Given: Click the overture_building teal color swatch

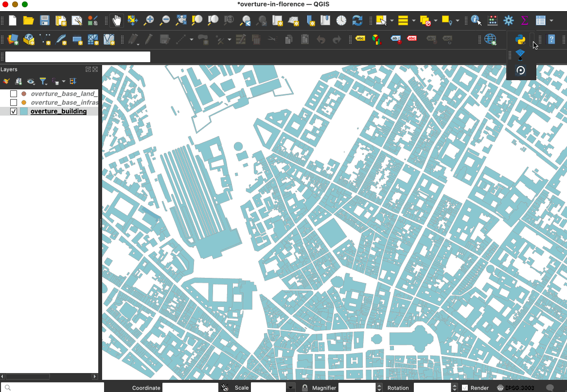Looking at the screenshot, I should pos(24,111).
